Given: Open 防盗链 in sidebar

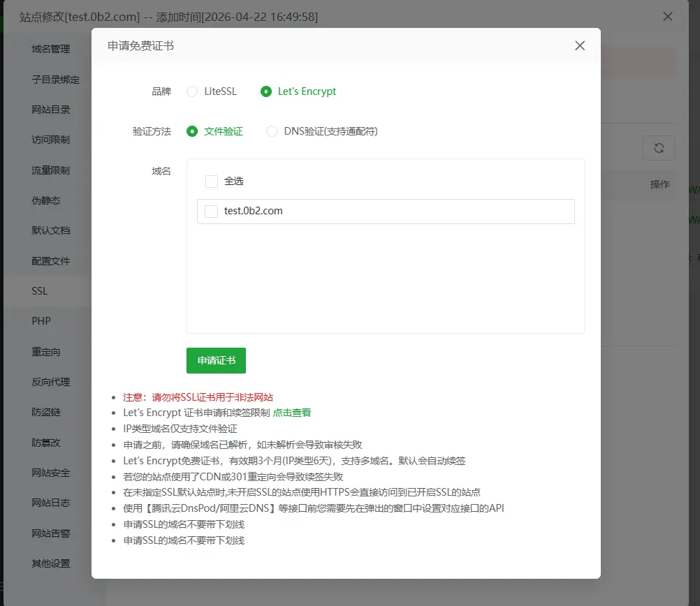Looking at the screenshot, I should tap(45, 412).
